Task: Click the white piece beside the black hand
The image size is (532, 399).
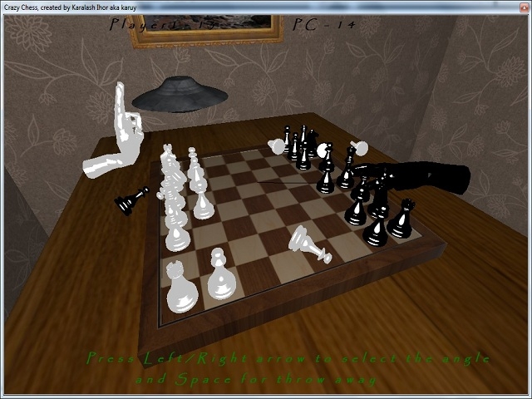Action: [x=360, y=150]
